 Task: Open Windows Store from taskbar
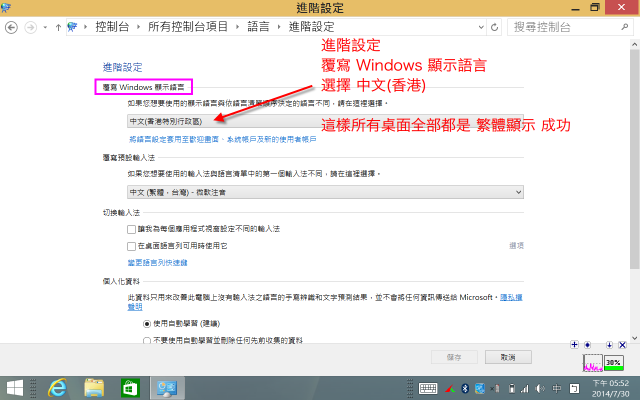pyautogui.click(x=130, y=388)
